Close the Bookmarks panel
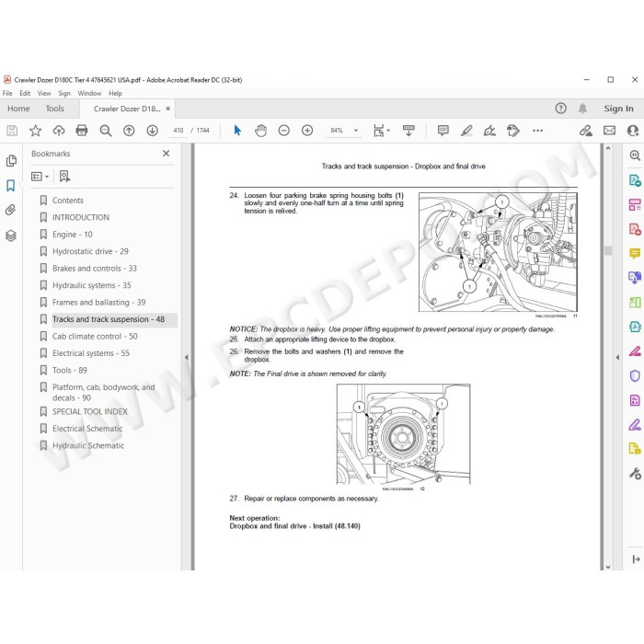The width and height of the screenshot is (644, 644). pyautogui.click(x=166, y=154)
